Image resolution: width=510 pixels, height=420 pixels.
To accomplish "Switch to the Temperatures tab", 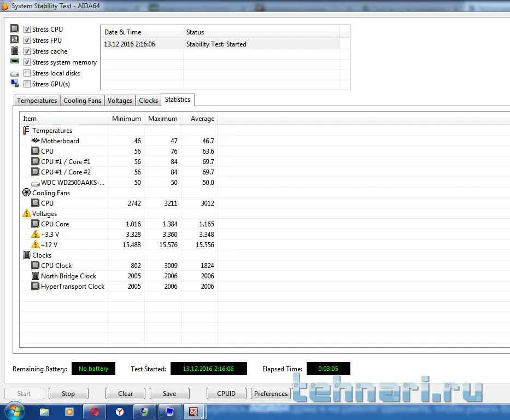I will (37, 101).
